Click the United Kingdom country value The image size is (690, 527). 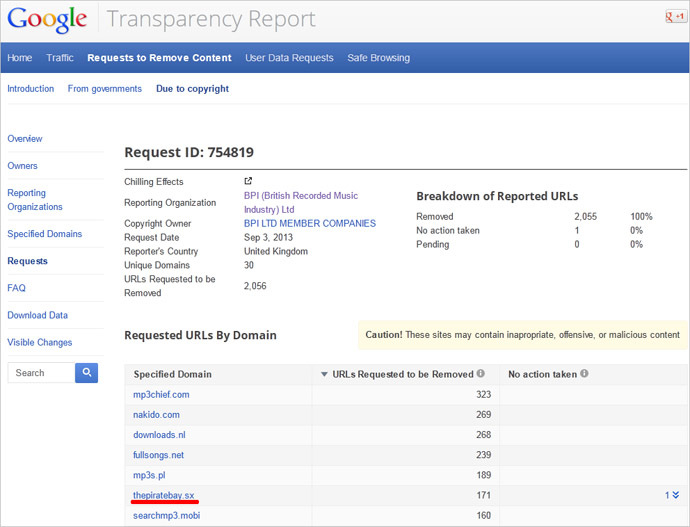pos(276,251)
